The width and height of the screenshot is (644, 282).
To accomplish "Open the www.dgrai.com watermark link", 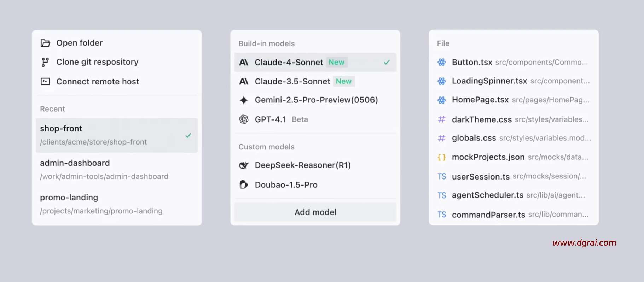I will 584,243.
